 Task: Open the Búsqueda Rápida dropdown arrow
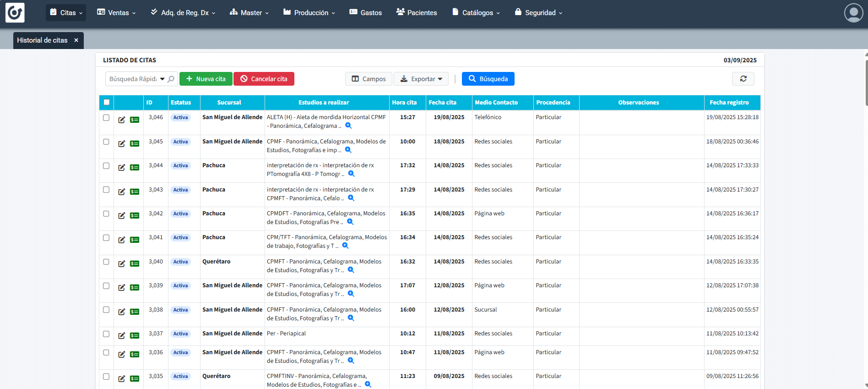pyautogui.click(x=162, y=79)
